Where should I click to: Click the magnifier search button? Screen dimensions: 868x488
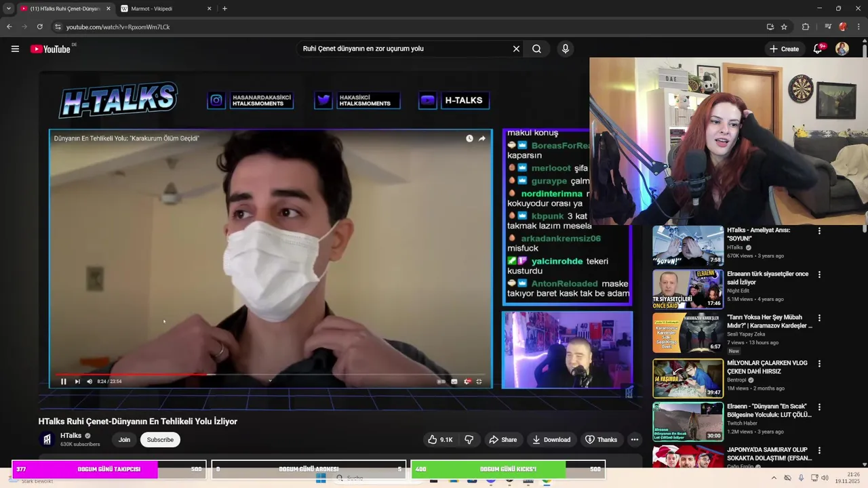click(536, 49)
